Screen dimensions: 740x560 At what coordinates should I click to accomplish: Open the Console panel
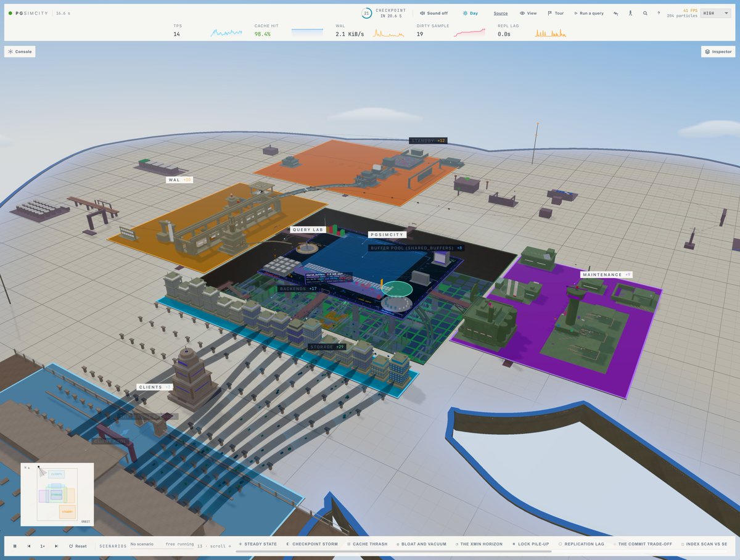pos(20,52)
